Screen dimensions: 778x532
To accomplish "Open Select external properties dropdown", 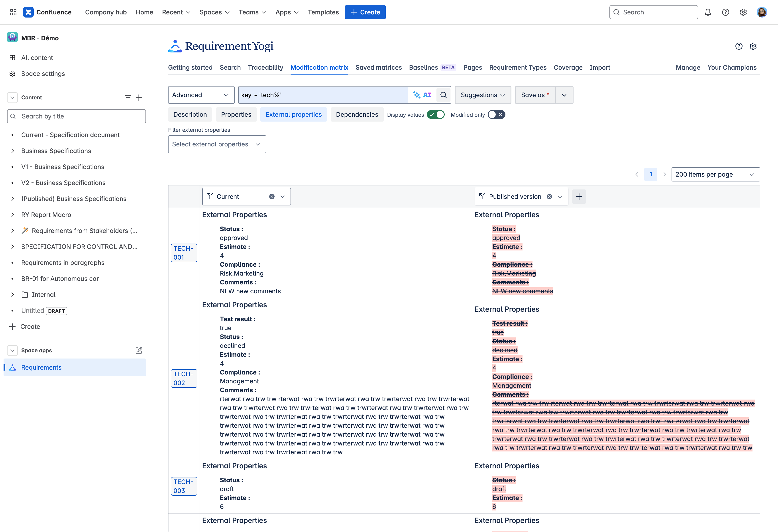I will (x=217, y=144).
